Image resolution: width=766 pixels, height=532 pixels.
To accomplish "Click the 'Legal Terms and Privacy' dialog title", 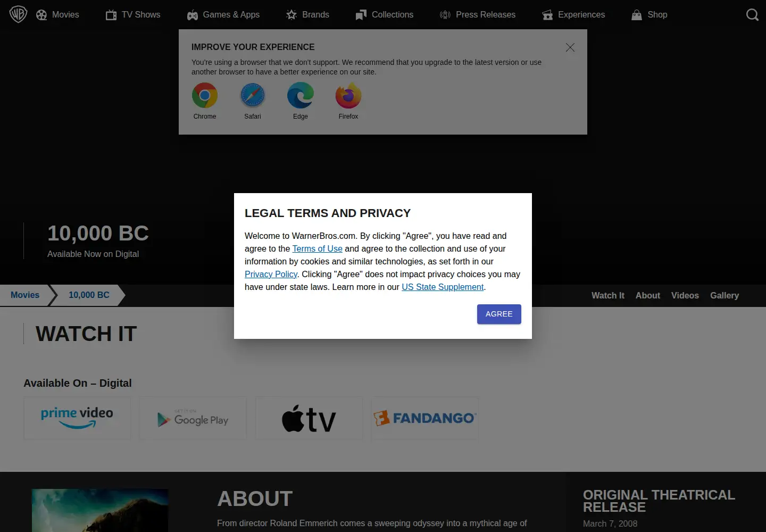I will (x=328, y=213).
